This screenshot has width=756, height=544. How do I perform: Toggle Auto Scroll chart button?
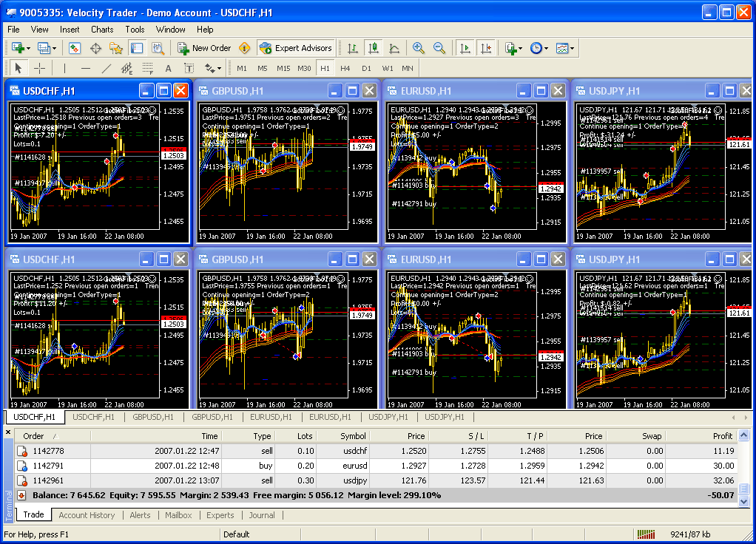(x=465, y=48)
